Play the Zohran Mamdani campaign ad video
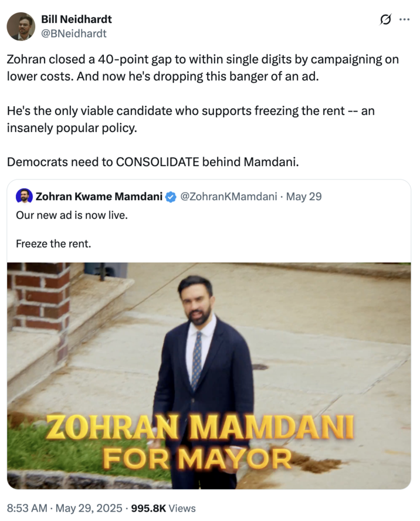The width and height of the screenshot is (420, 521). point(210,375)
